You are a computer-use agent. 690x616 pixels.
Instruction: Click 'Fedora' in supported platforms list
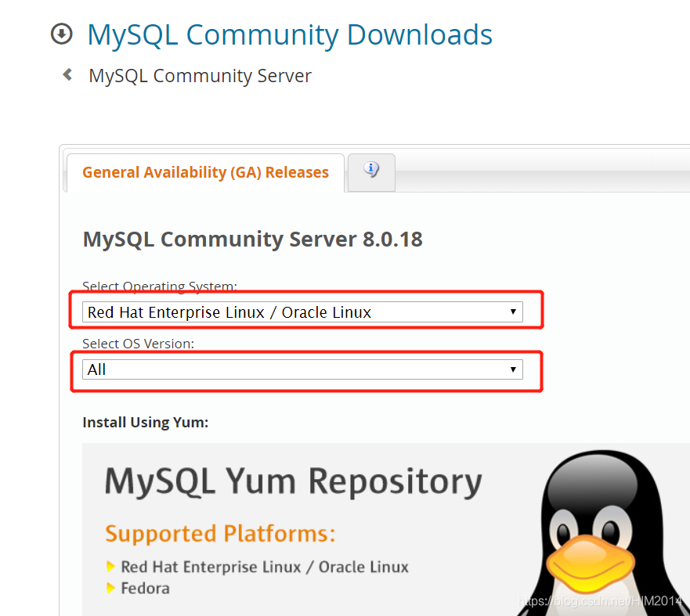145,589
